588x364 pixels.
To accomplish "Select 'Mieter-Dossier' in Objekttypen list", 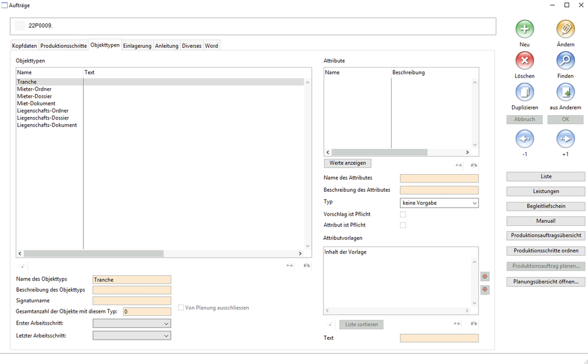I will click(35, 96).
